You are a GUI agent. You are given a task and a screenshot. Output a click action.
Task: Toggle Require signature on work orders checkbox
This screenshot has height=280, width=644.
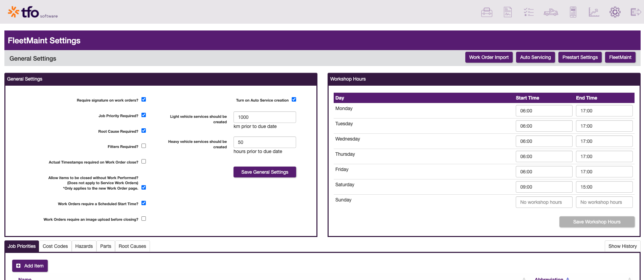click(x=144, y=100)
